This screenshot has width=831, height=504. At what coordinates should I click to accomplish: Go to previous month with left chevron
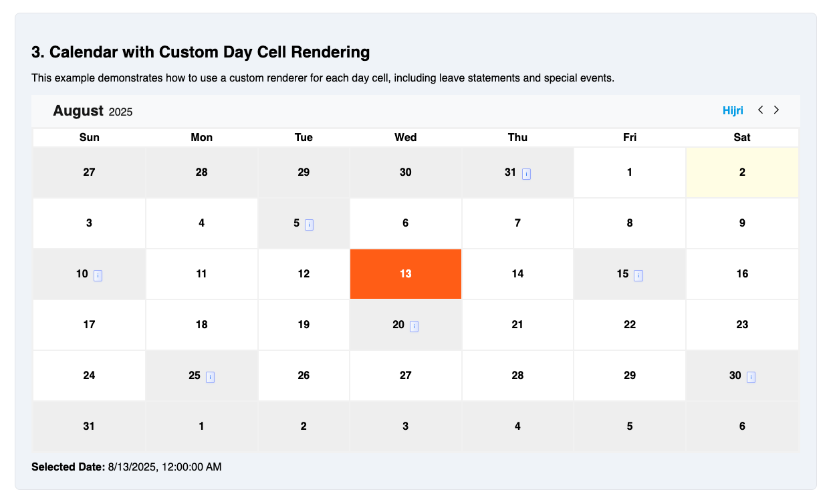(760, 110)
